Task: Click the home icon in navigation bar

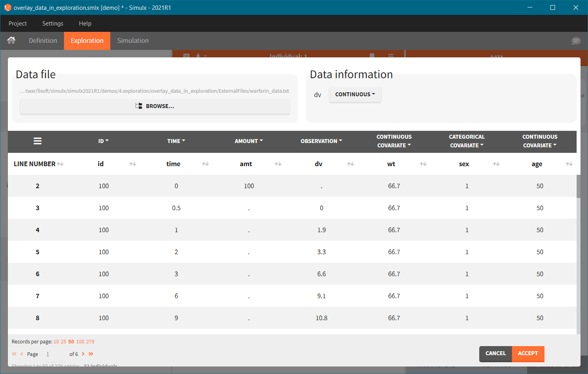Action: (11, 40)
